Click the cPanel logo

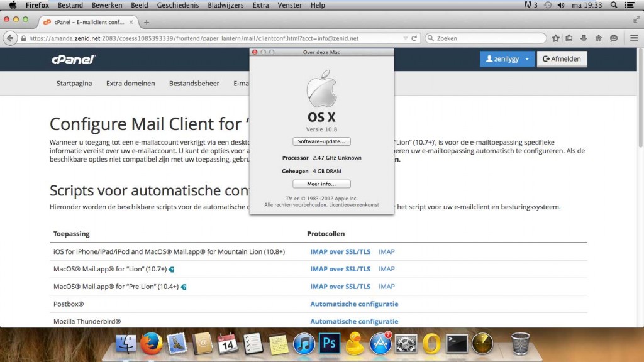pos(74,60)
